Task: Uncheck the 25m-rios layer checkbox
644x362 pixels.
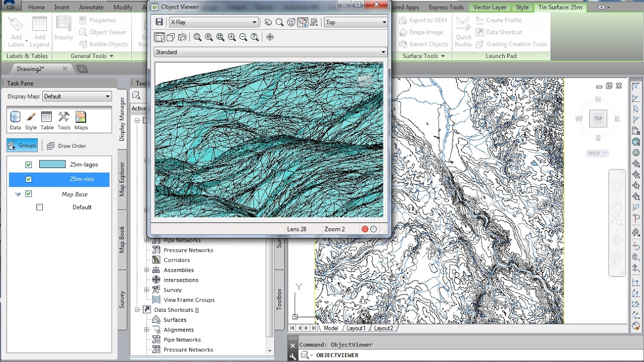Action: coord(29,179)
